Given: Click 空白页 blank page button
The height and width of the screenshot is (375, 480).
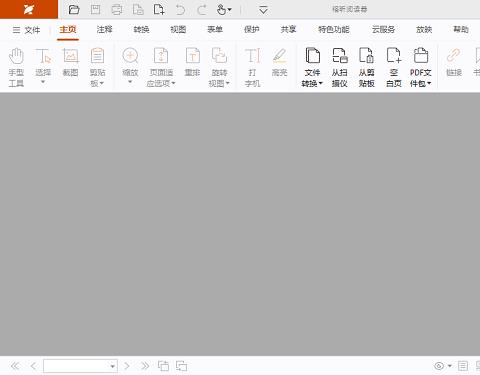Looking at the screenshot, I should [394, 67].
